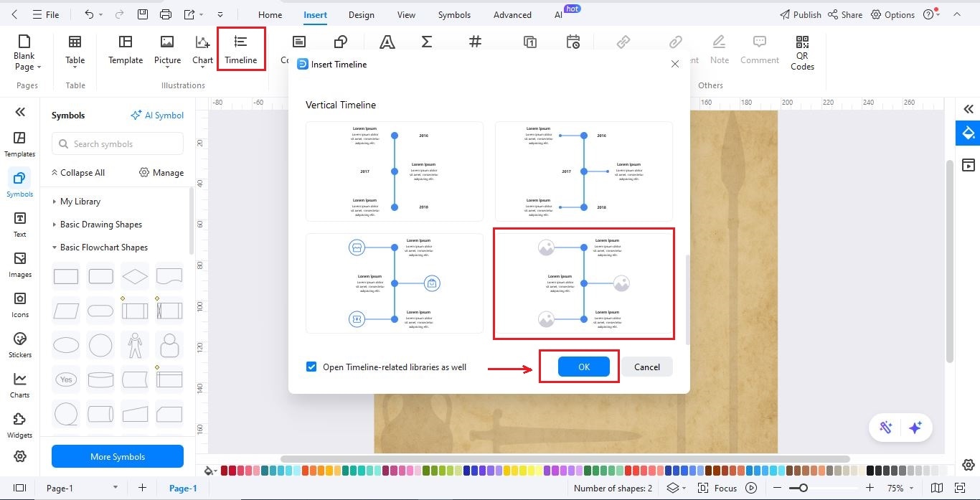
Task: Adjust the zoom slider handle
Action: pos(804,488)
